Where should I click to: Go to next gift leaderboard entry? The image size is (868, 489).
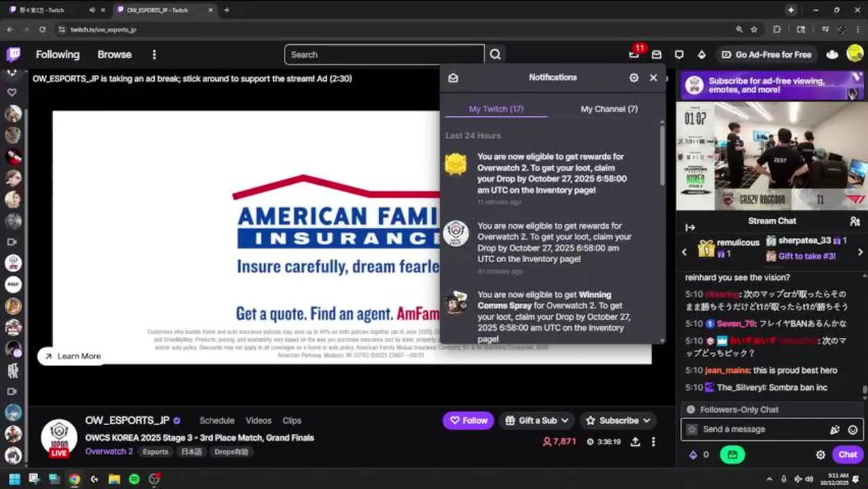point(860,252)
